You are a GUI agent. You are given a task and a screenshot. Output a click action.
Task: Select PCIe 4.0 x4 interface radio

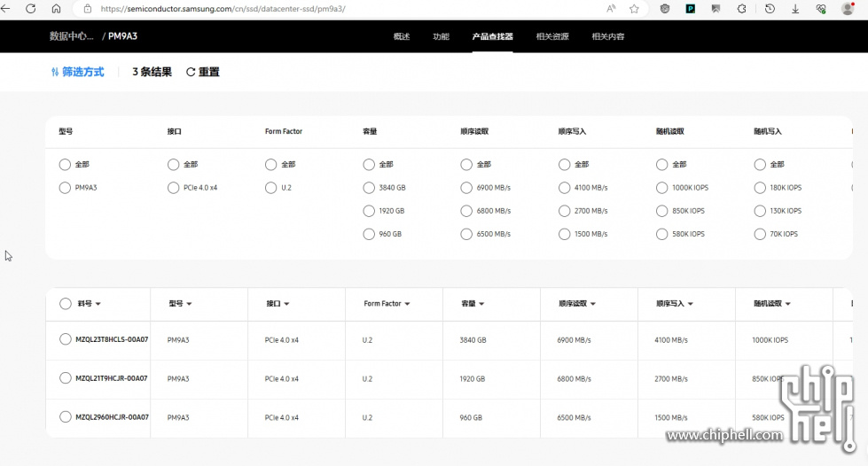point(173,188)
